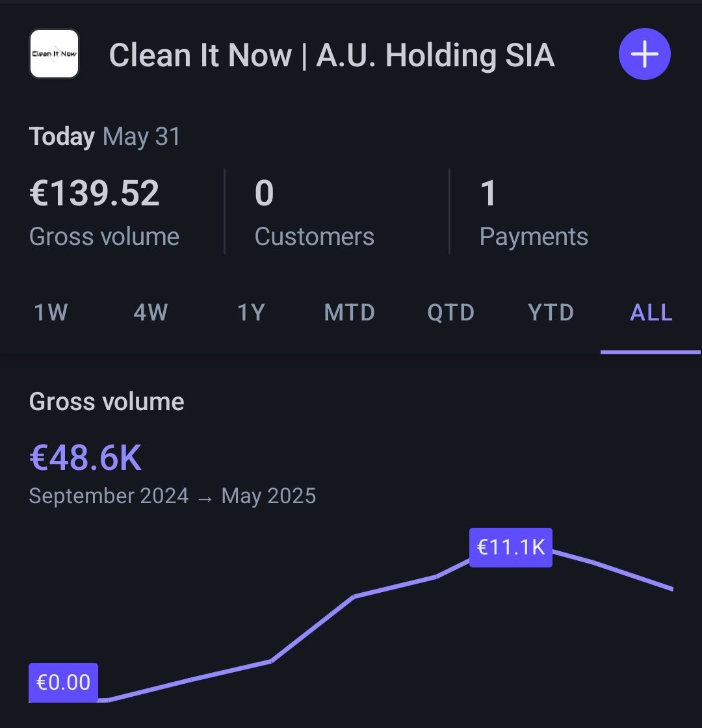Open the Clean It Now account name

(x=332, y=55)
